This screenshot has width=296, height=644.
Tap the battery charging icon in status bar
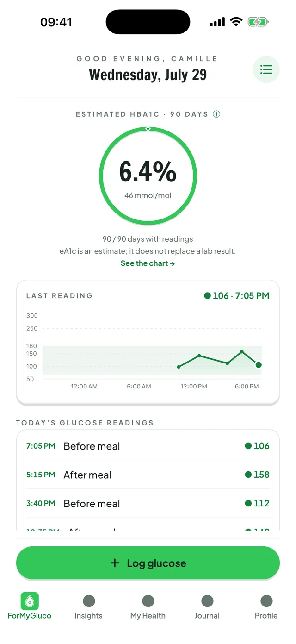(258, 22)
